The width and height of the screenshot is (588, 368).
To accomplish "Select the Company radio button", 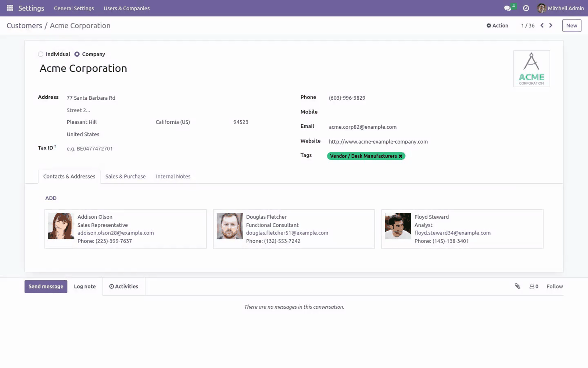I will tap(77, 54).
